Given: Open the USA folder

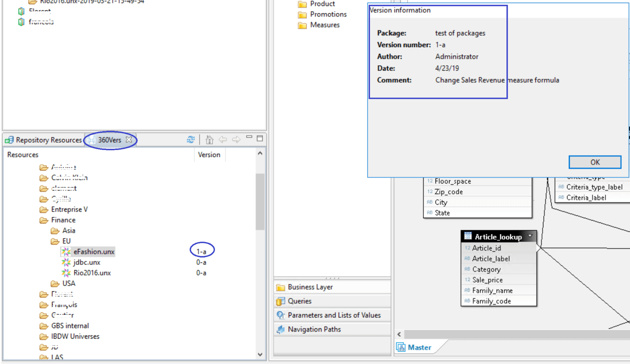Looking at the screenshot, I should click(69, 283).
